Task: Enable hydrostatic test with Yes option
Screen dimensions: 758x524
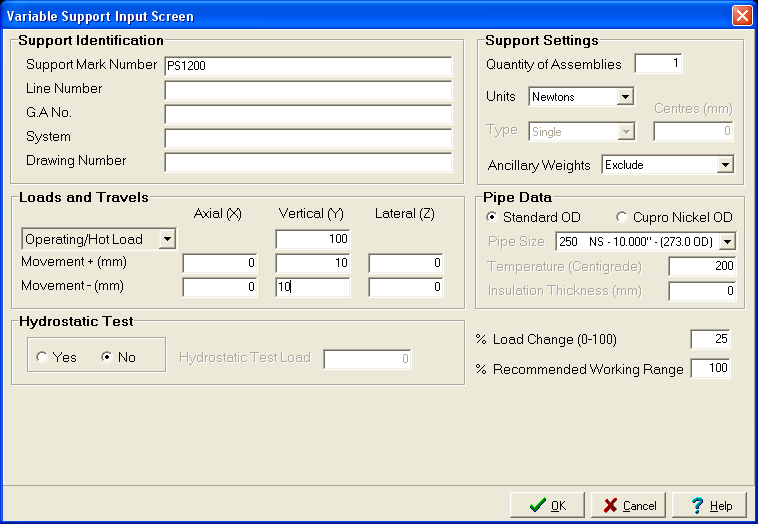Action: 41,357
